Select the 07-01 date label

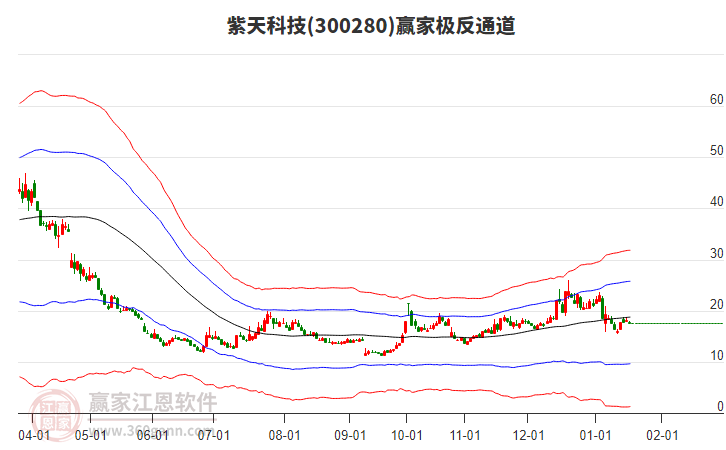213,436
